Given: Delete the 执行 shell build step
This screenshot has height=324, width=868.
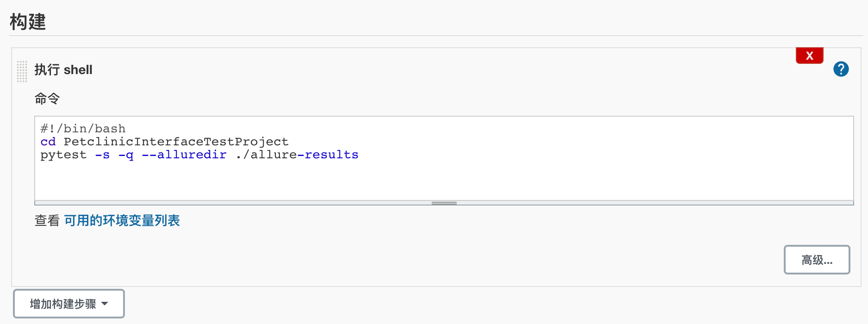Looking at the screenshot, I should point(809,56).
